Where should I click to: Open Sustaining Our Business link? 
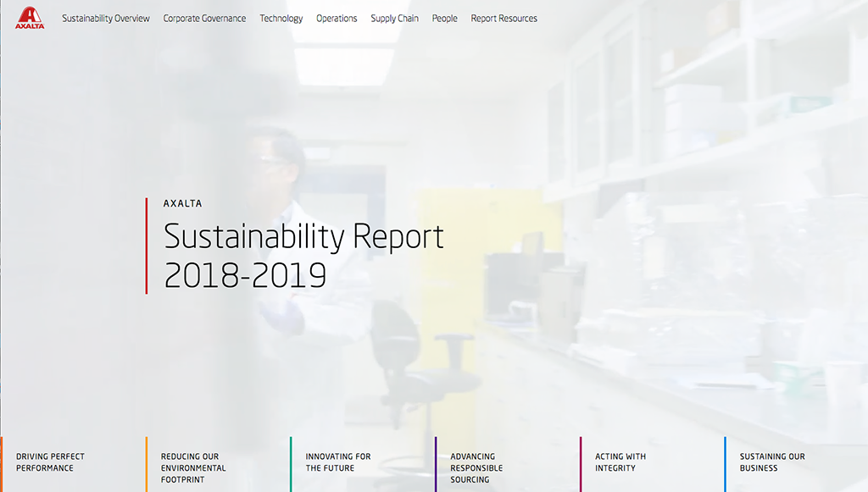point(772,462)
